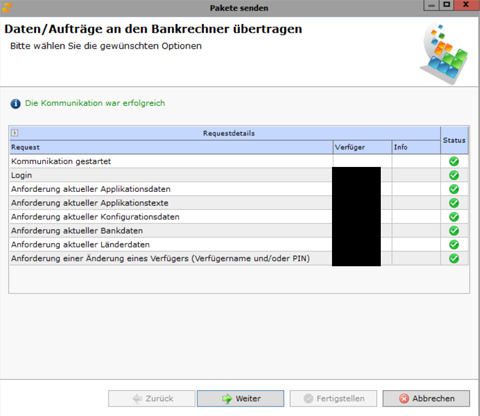Click the Weiter button
This screenshot has width=480, height=416.
pyautogui.click(x=240, y=398)
